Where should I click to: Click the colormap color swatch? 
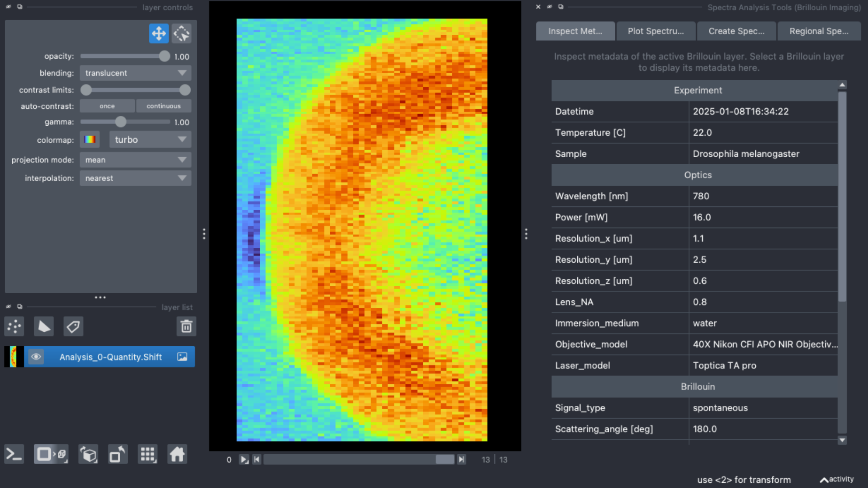coord(90,140)
